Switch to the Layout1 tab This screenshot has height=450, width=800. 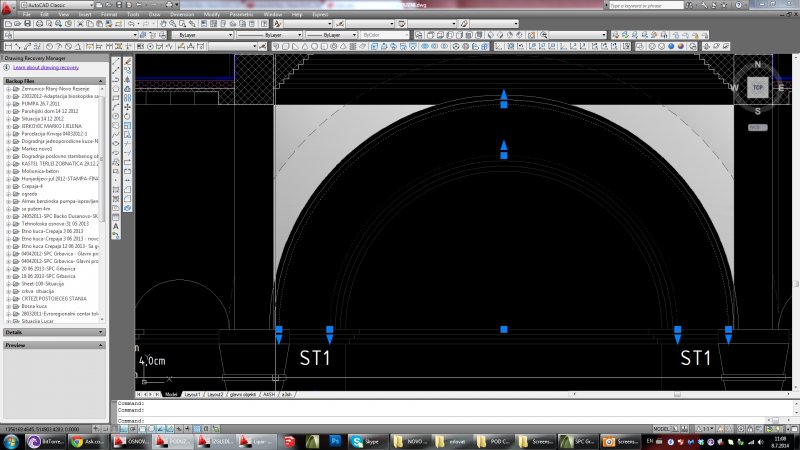[193, 394]
